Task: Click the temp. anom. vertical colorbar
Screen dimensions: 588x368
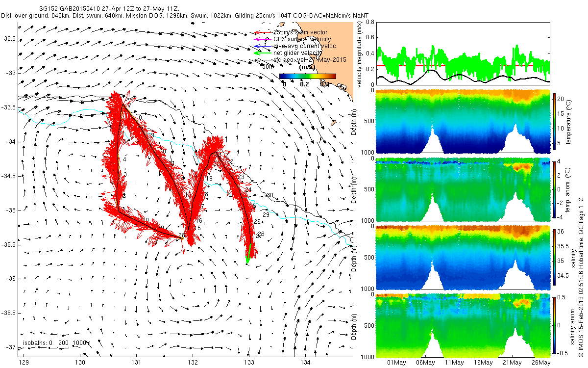Action: click(x=555, y=189)
